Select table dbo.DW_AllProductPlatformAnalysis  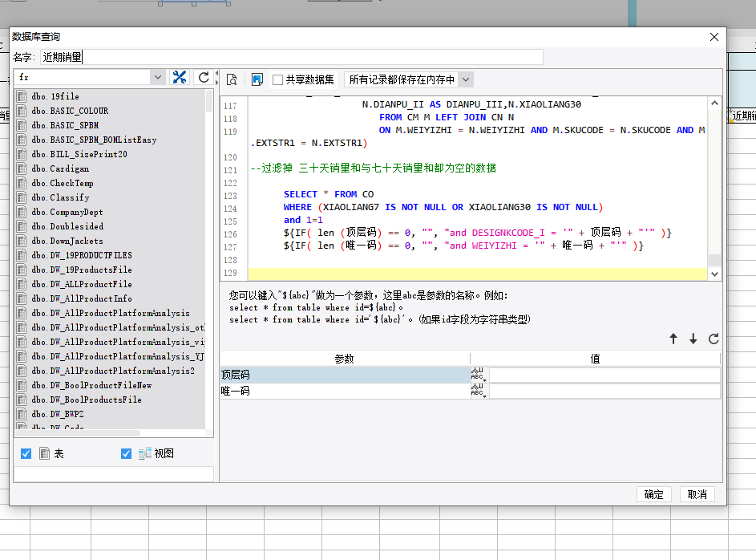tap(111, 313)
